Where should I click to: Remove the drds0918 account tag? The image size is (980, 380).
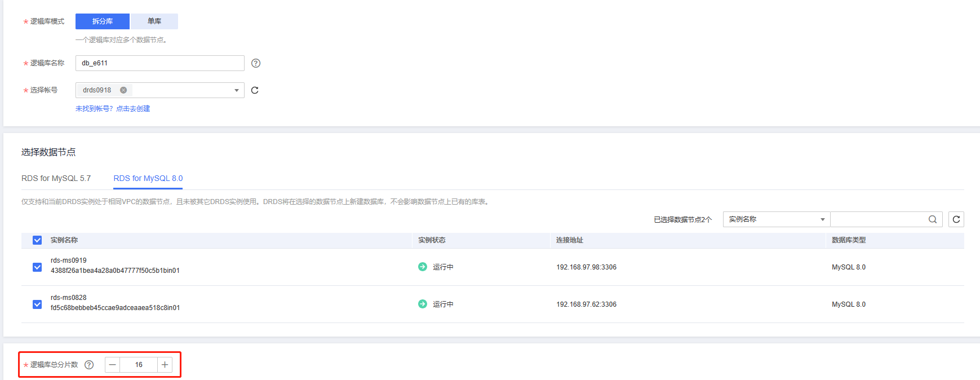click(x=123, y=90)
